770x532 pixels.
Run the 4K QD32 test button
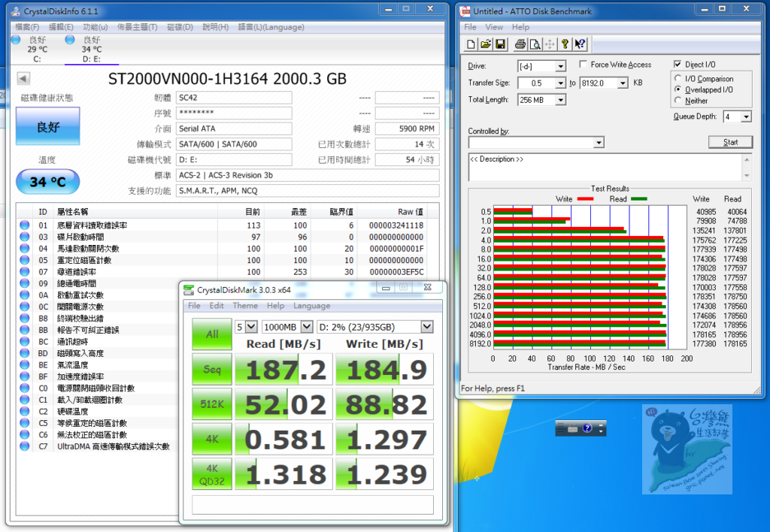click(x=212, y=474)
